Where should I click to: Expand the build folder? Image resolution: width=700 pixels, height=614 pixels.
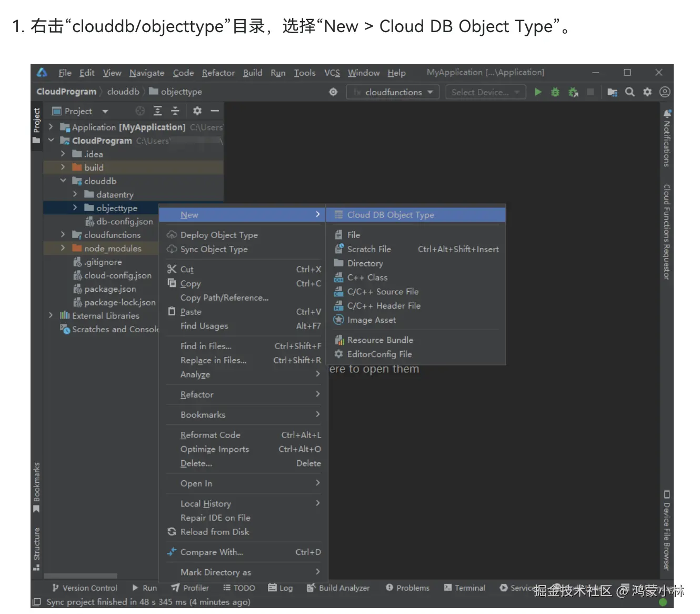tap(63, 167)
